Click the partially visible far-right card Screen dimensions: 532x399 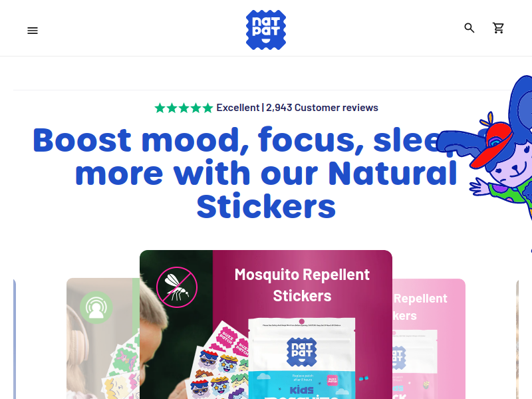(517, 338)
